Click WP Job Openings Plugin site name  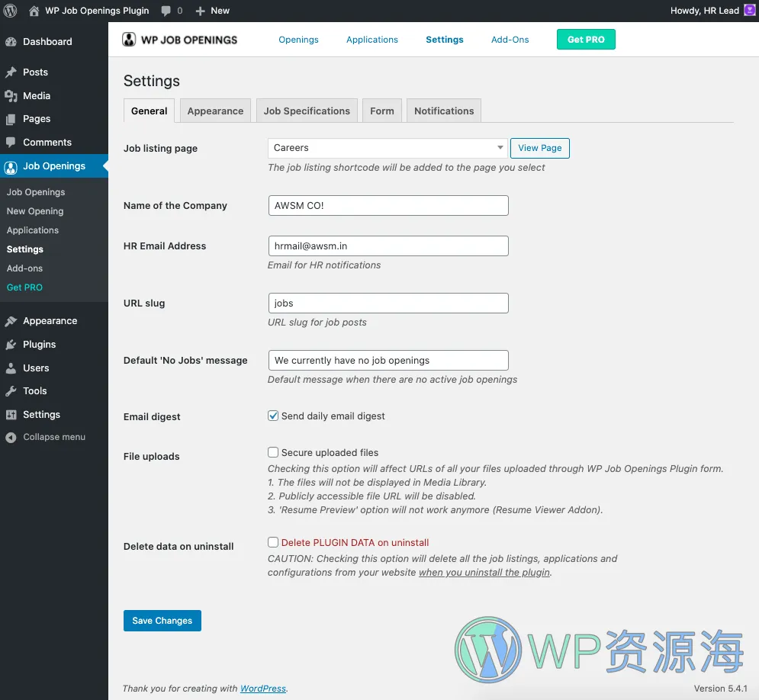(97, 11)
